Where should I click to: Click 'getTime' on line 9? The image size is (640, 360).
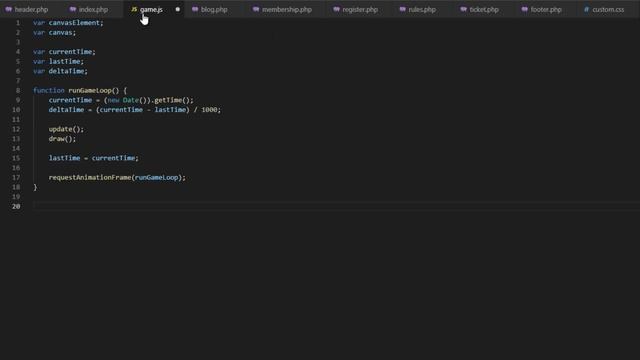click(x=168, y=100)
